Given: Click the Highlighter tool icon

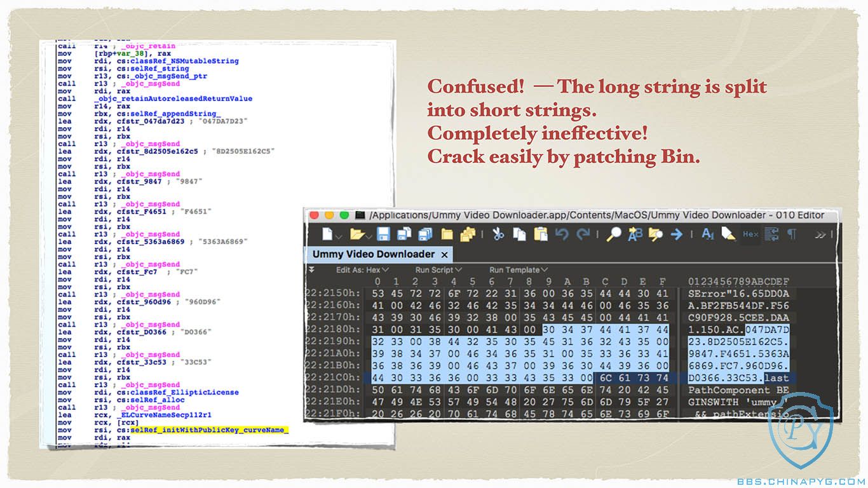Looking at the screenshot, I should coord(729,234).
